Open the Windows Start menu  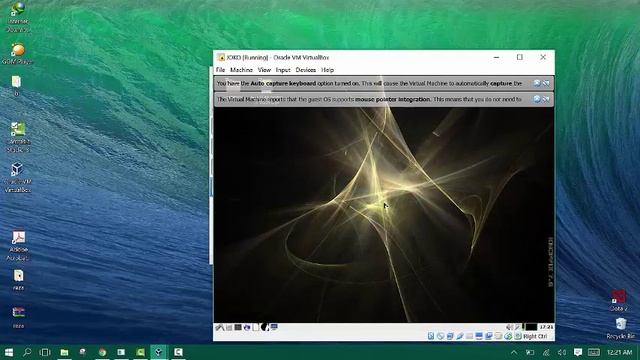9,352
